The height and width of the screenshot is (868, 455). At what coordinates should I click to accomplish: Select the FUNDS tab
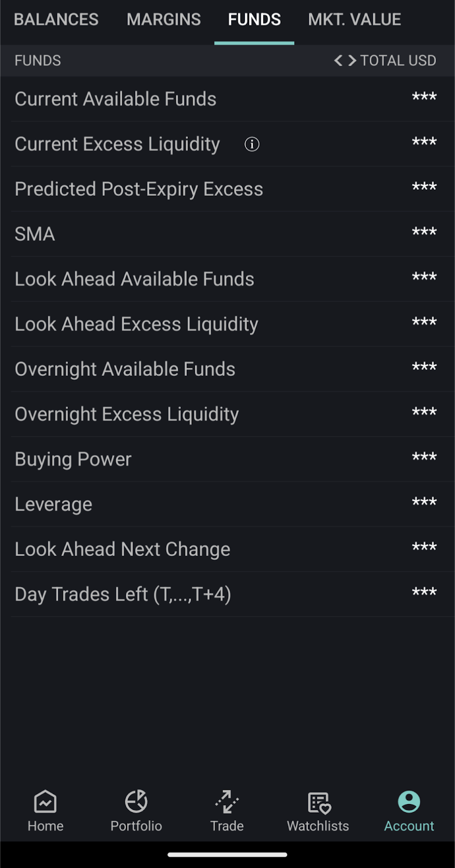(x=254, y=20)
